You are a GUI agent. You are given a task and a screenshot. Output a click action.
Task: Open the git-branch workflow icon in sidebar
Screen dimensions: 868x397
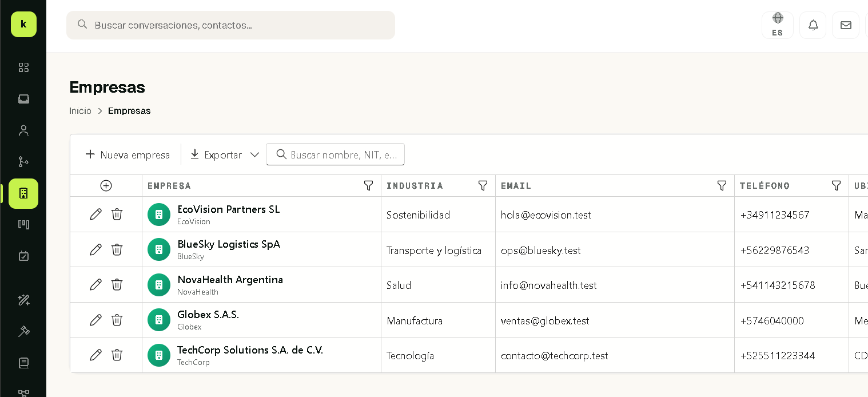23,162
